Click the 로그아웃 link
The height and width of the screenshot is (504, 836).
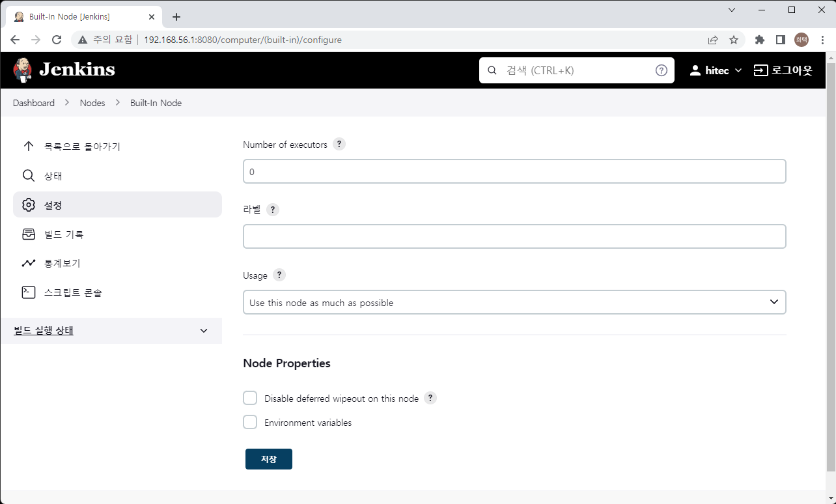pos(792,70)
